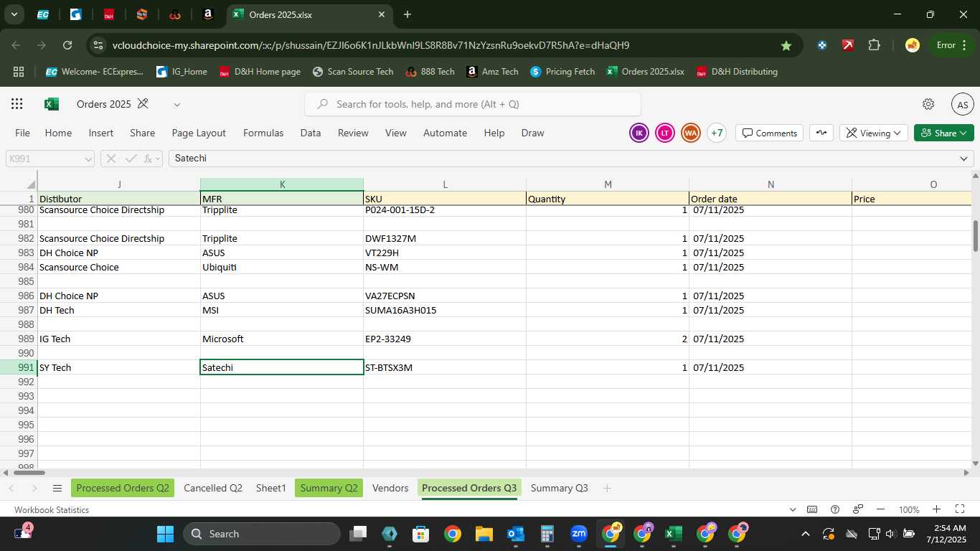This screenshot has width=980, height=551.
Task: Switch to Processed Orders Q2 sheet
Action: [x=123, y=488]
